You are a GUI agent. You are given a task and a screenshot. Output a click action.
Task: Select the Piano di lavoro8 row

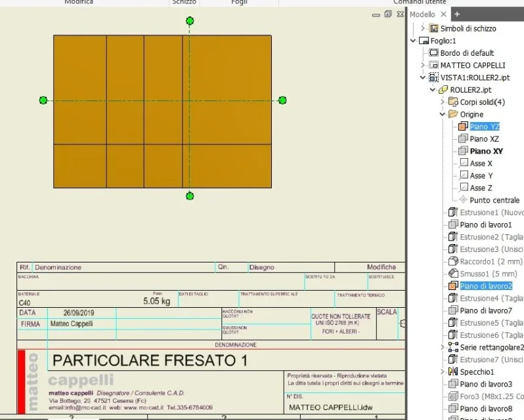tap(480, 408)
